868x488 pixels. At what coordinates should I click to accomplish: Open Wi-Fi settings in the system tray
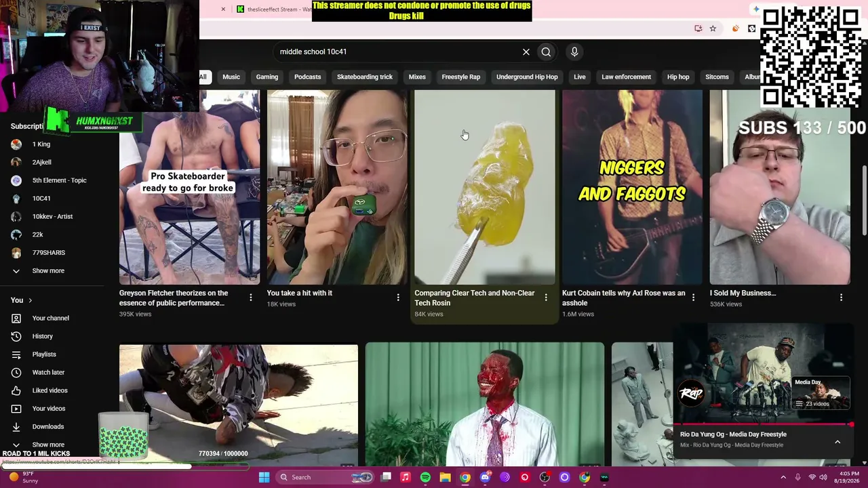[x=812, y=477]
